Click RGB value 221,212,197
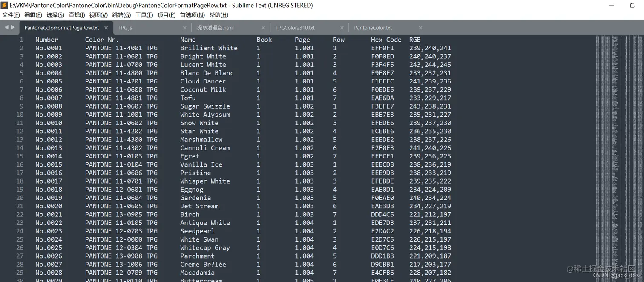The height and width of the screenshot is (282, 644). [430, 214]
